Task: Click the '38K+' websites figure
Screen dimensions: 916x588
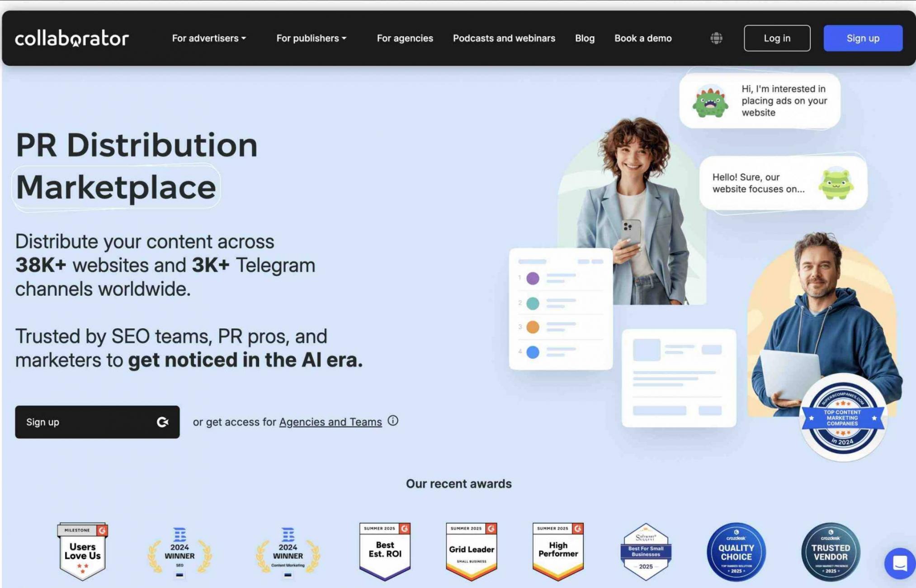Action: click(41, 265)
